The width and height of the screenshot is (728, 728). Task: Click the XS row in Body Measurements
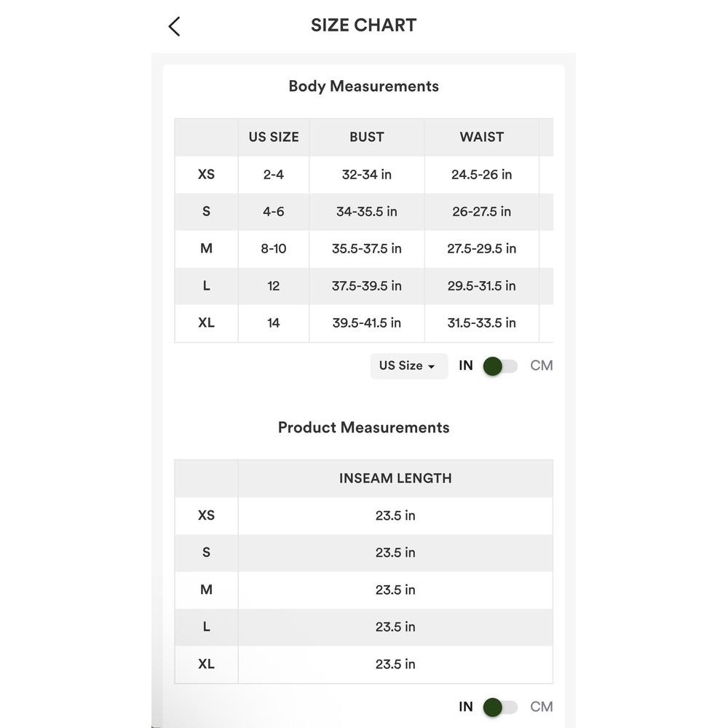tap(364, 175)
